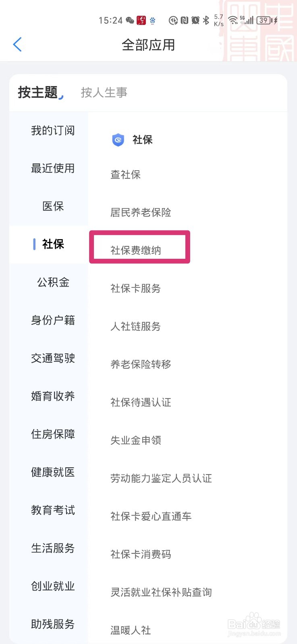Open the 社保费缴纳 service
The width and height of the screenshot is (297, 644).
pyautogui.click(x=137, y=250)
